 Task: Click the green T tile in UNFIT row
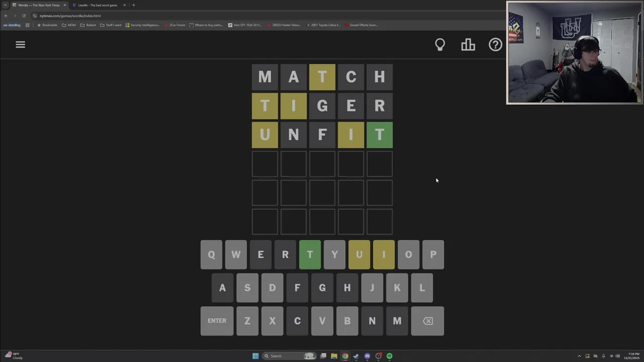click(380, 135)
